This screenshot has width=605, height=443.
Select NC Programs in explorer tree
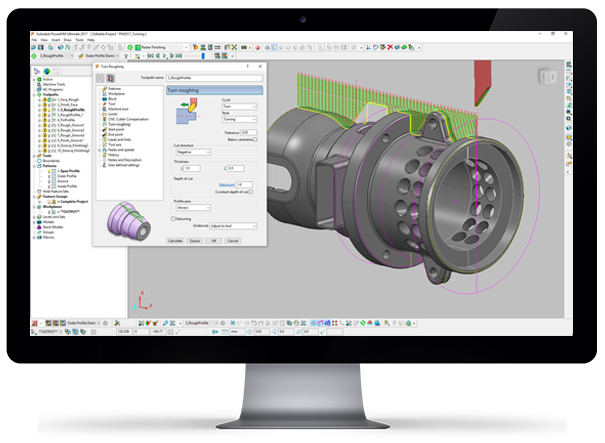[53, 90]
